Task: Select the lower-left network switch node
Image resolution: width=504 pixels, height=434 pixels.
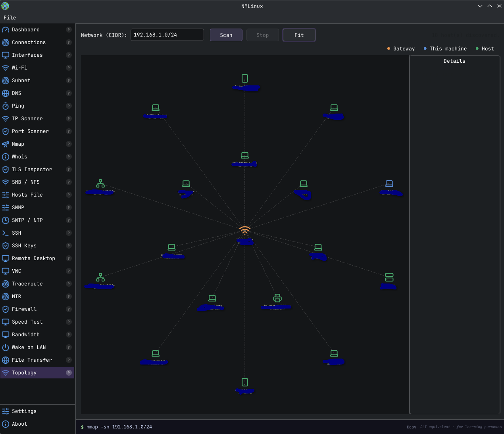Action: tap(100, 277)
